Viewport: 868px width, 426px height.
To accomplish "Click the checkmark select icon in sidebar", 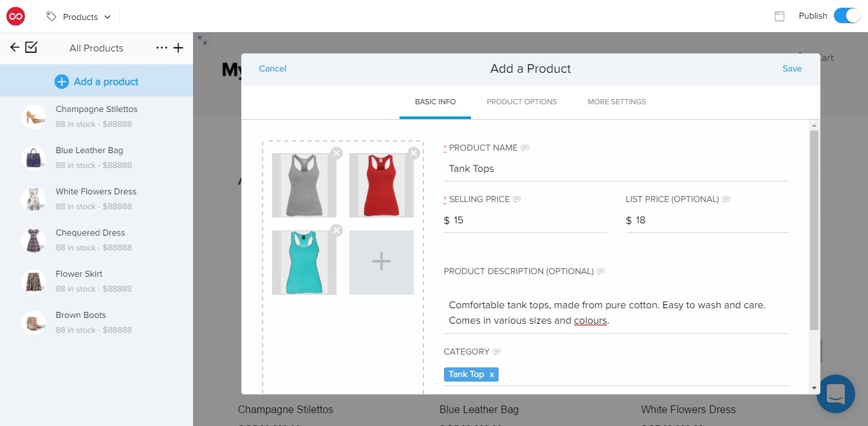I will coord(31,48).
